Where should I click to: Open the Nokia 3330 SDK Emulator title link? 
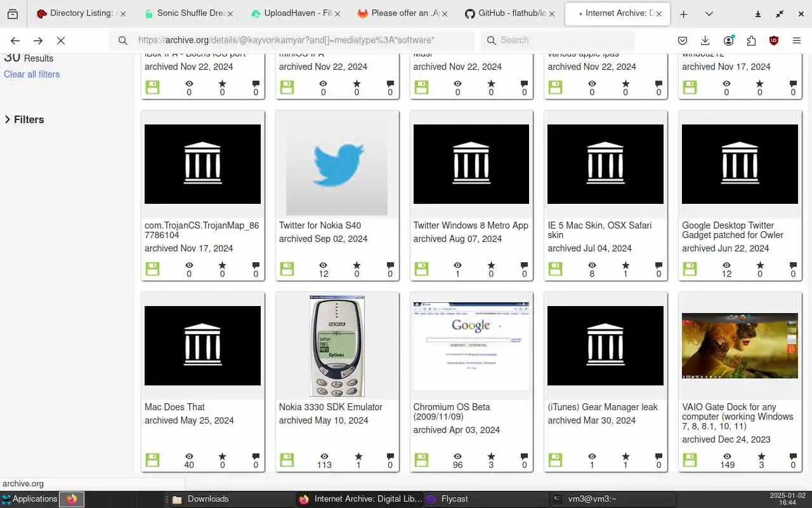tap(331, 407)
